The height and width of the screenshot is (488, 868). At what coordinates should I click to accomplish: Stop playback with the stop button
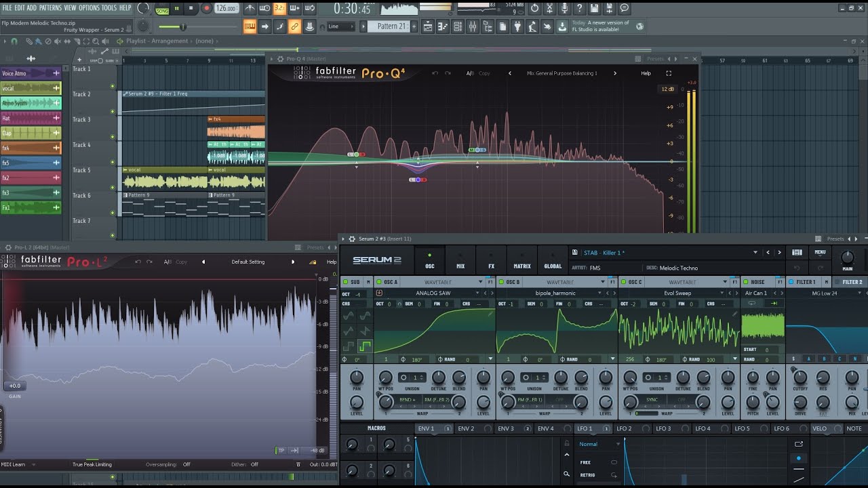[191, 8]
